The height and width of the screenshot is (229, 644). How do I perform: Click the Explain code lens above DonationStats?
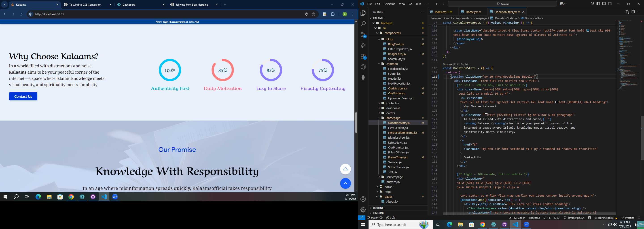tap(465, 64)
